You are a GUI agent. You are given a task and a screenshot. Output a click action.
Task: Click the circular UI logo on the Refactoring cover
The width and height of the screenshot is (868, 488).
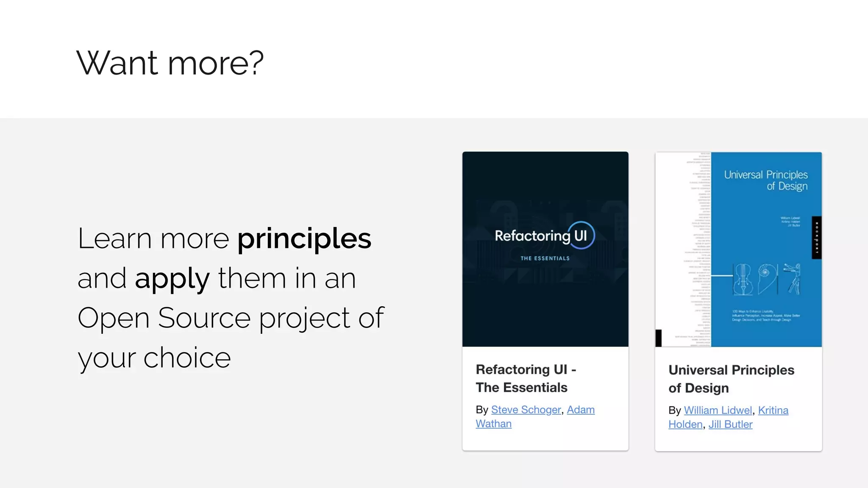coord(581,235)
